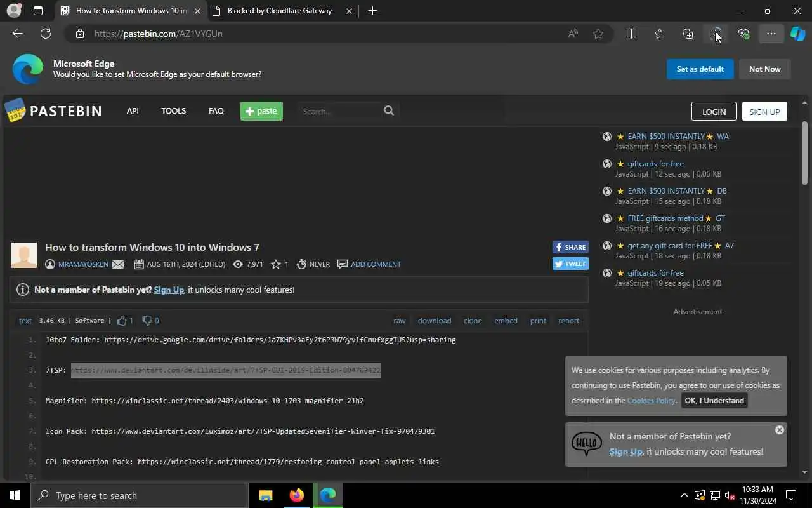Viewport: 812px width, 508px height.
Task: Submit search with magnifier icon
Action: [x=389, y=110]
